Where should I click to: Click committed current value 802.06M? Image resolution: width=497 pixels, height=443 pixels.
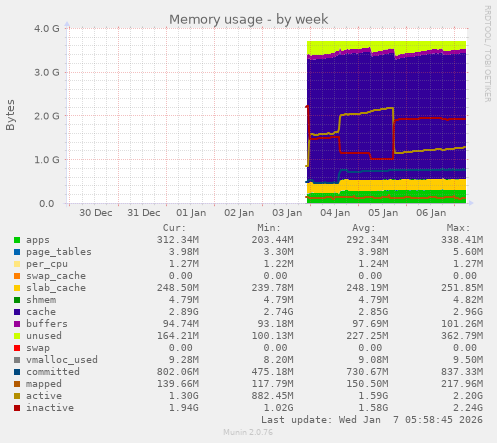[178, 372]
